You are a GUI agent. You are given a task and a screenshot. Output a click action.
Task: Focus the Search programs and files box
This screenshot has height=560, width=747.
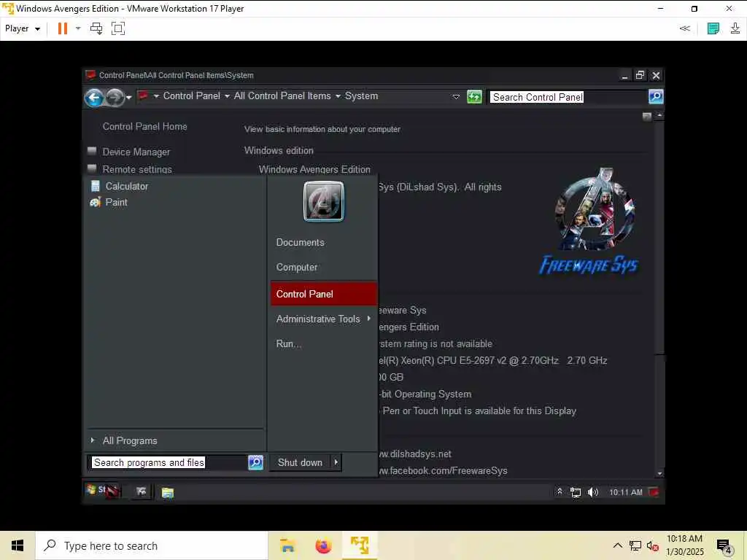coord(168,462)
